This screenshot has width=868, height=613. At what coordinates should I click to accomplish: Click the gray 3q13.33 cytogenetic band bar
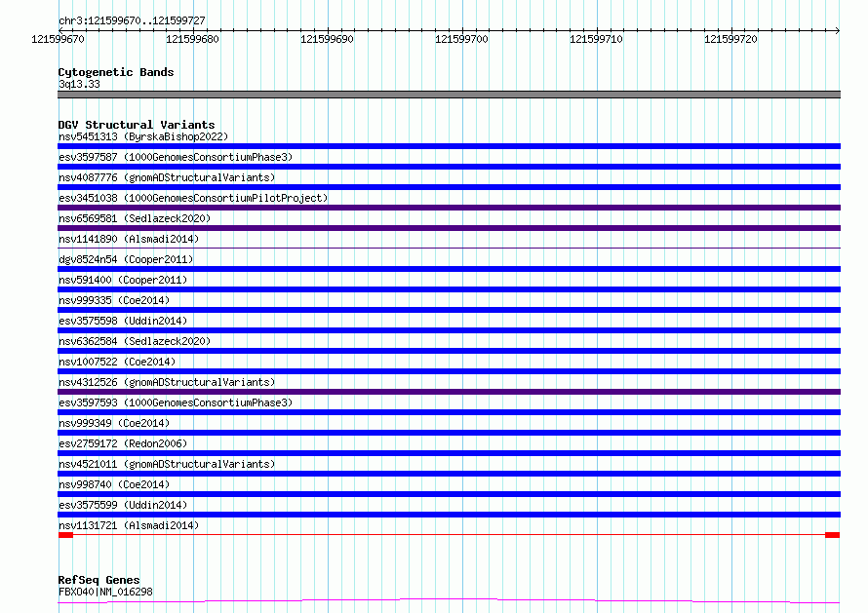(449, 95)
